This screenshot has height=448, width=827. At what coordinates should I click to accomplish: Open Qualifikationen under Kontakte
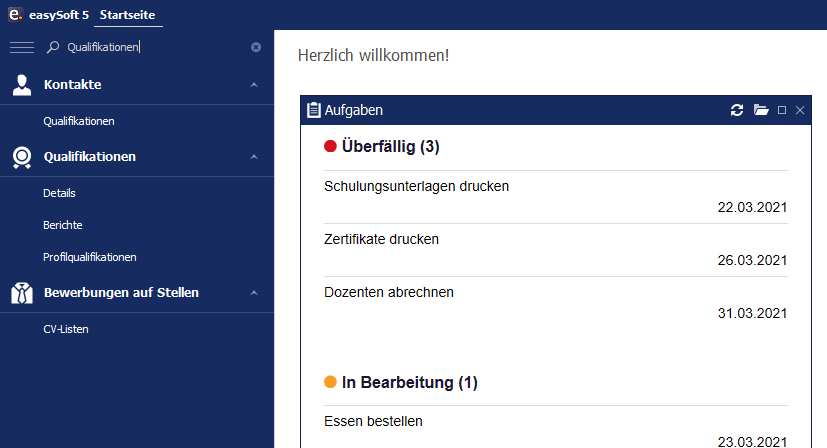(x=79, y=121)
